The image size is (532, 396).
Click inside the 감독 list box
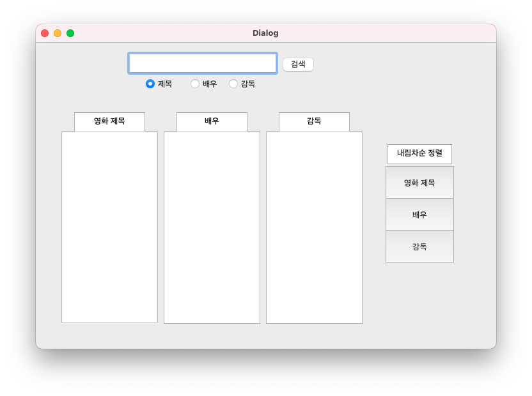(x=314, y=227)
